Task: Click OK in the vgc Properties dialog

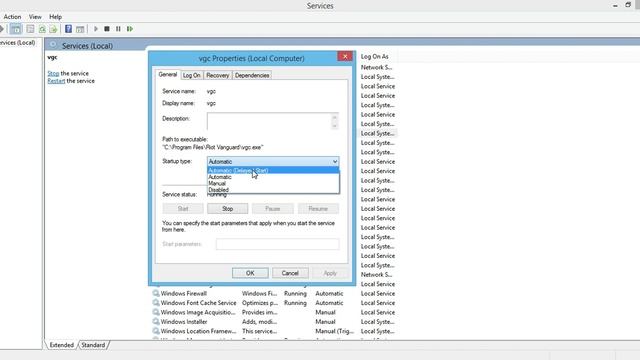Action: coord(250,273)
